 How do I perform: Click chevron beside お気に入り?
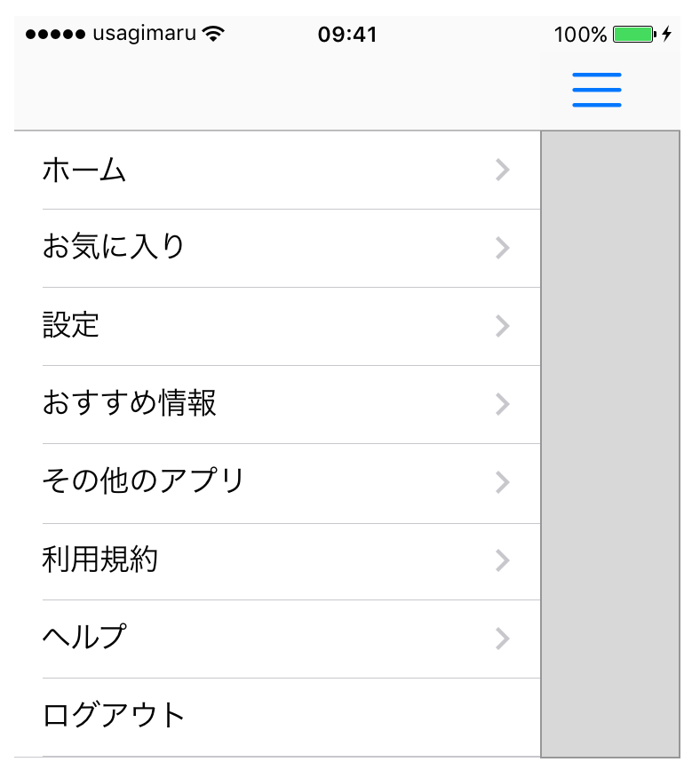[503, 248]
